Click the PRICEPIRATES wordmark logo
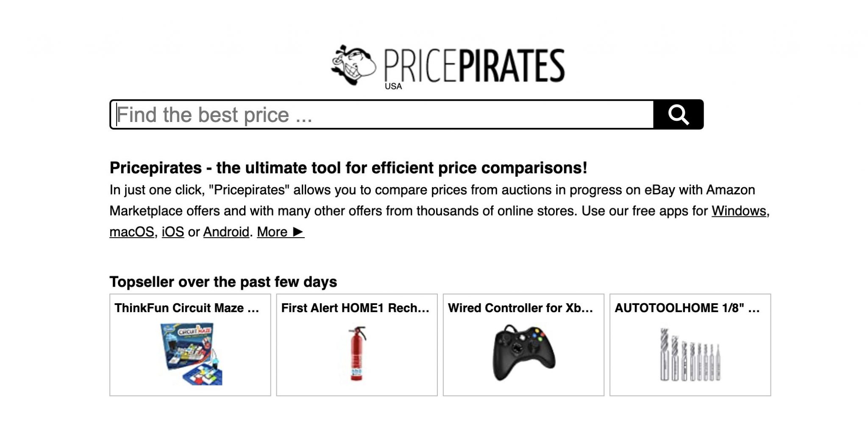Viewport: 868px width, 424px height. 474,65
